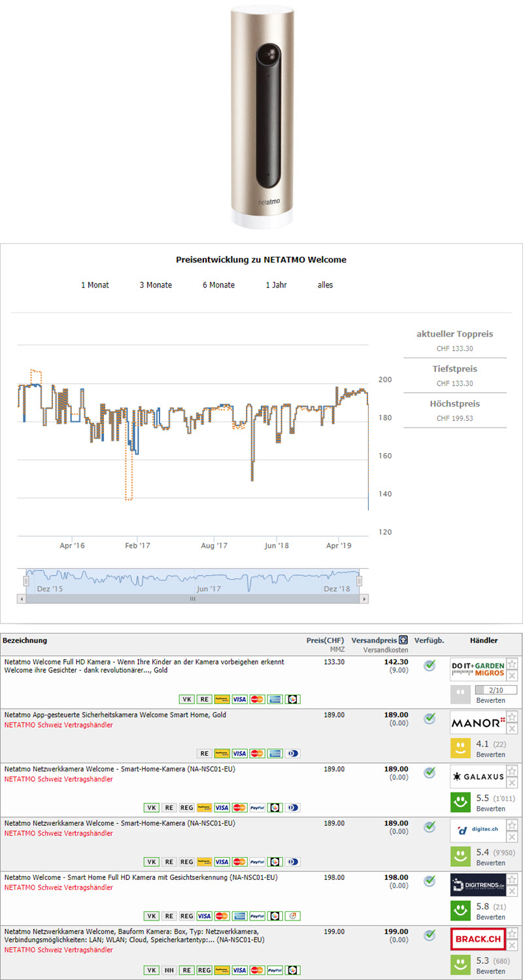Switch chart range to 1 Jahr
The height and width of the screenshot is (980, 523).
point(276,285)
